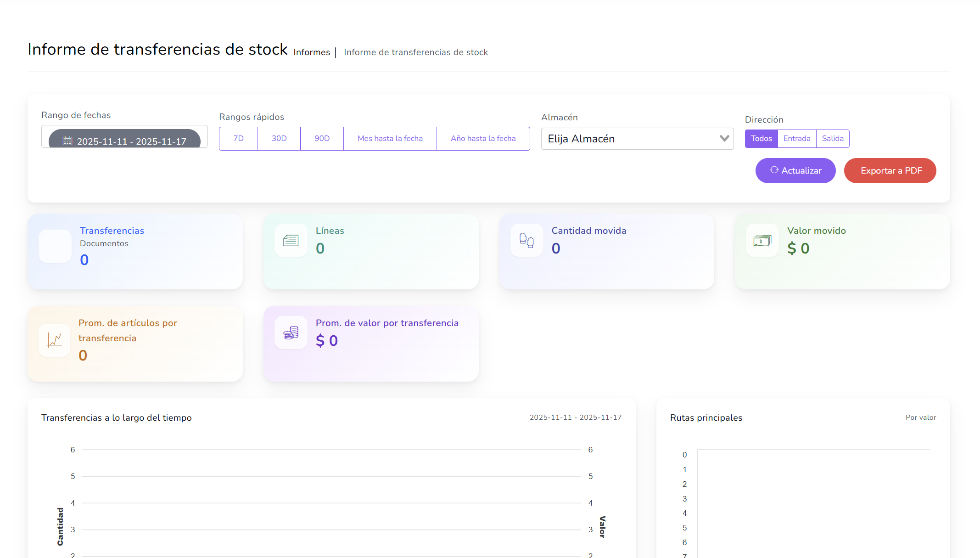This screenshot has height=558, width=980.
Task: Click the calendar icon in date range field
Action: (67, 141)
